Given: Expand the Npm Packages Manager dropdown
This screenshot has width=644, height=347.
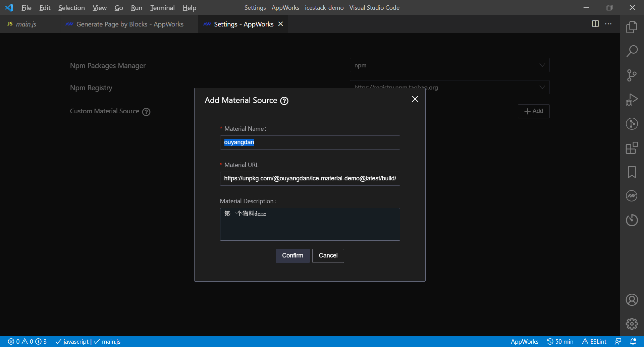Looking at the screenshot, I should [449, 65].
